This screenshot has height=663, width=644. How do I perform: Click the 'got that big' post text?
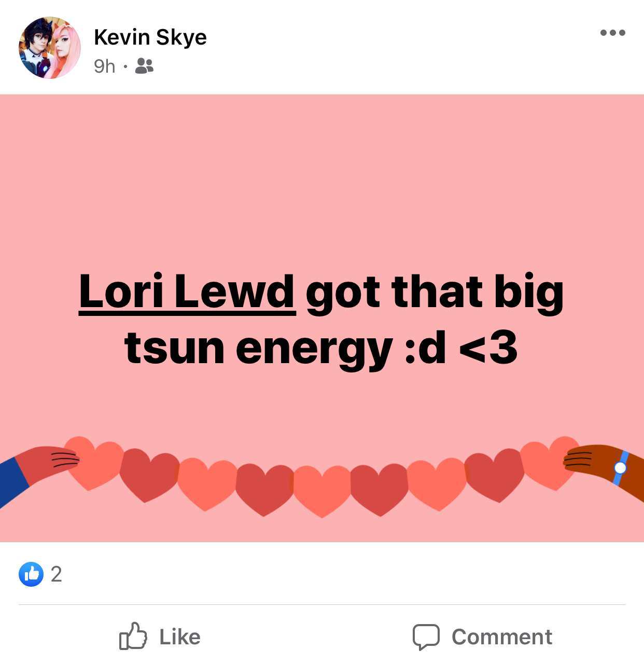click(x=435, y=292)
